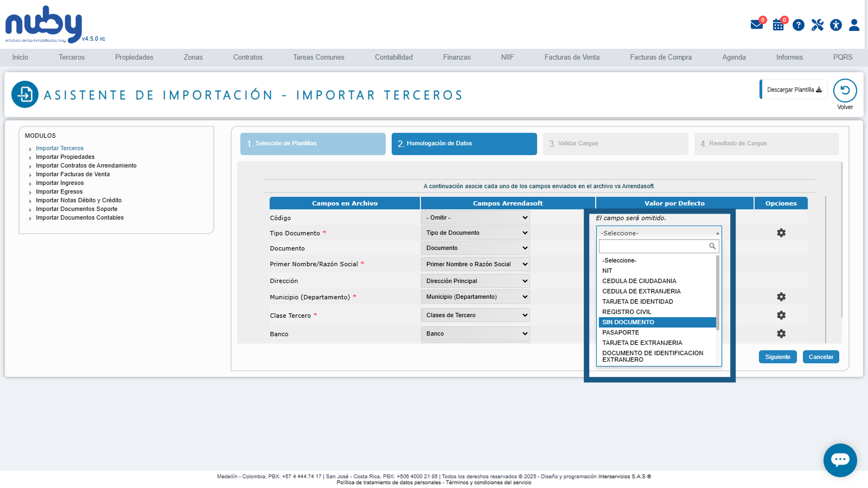Collapse the -Seleccione- default value dropdown
Screen dimensions: 868x488
pos(659,233)
